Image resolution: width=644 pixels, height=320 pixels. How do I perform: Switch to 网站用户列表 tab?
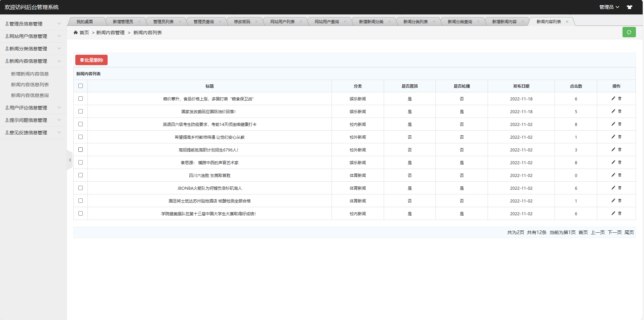point(282,21)
